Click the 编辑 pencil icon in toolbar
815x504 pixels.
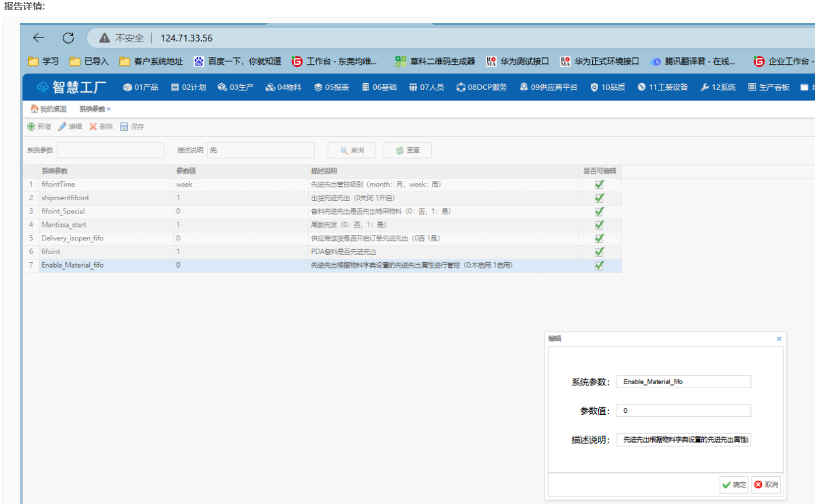[x=62, y=127]
